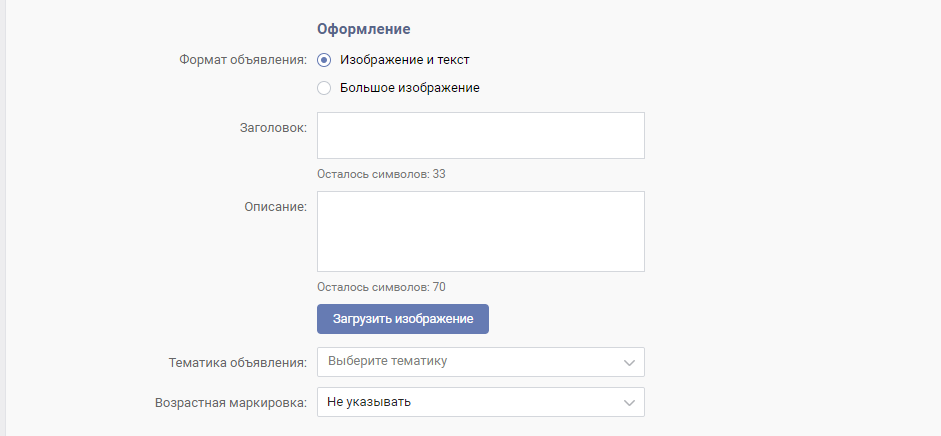Click the 'Описание:' field label

tap(275, 207)
